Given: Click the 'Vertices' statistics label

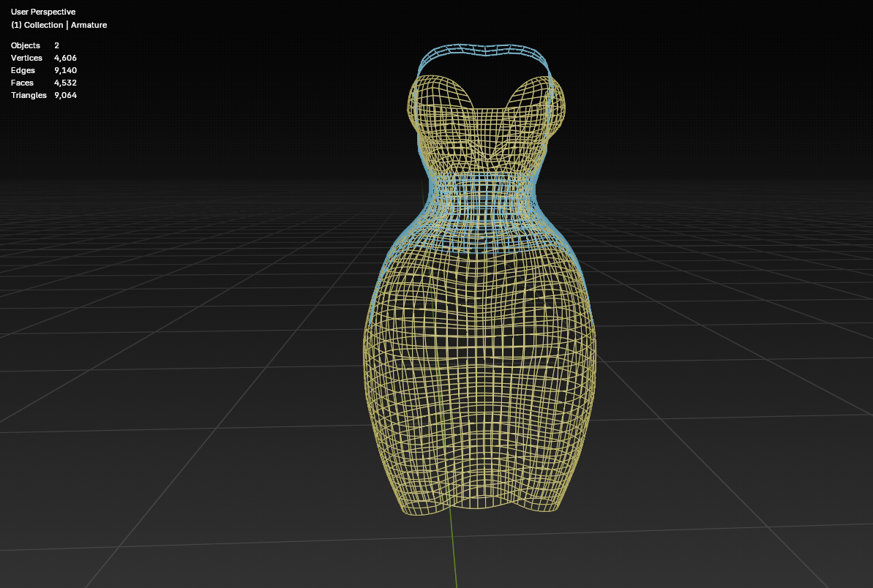Looking at the screenshot, I should [26, 58].
